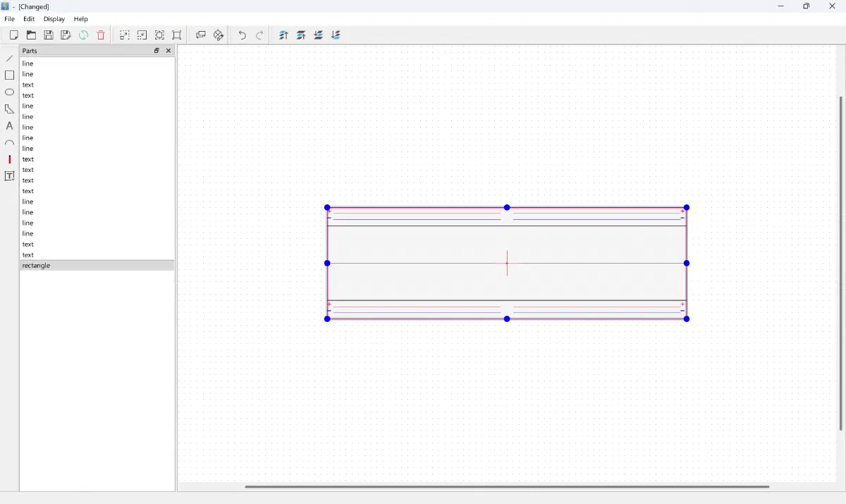Close the Parts panel
This screenshot has height=504, width=846.
point(168,51)
